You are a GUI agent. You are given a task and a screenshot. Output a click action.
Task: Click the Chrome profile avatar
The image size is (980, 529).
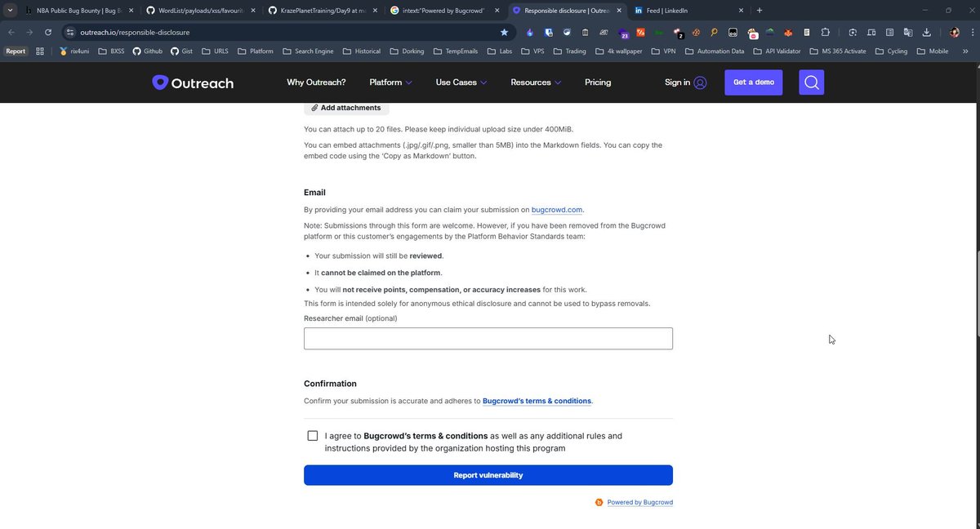point(954,32)
